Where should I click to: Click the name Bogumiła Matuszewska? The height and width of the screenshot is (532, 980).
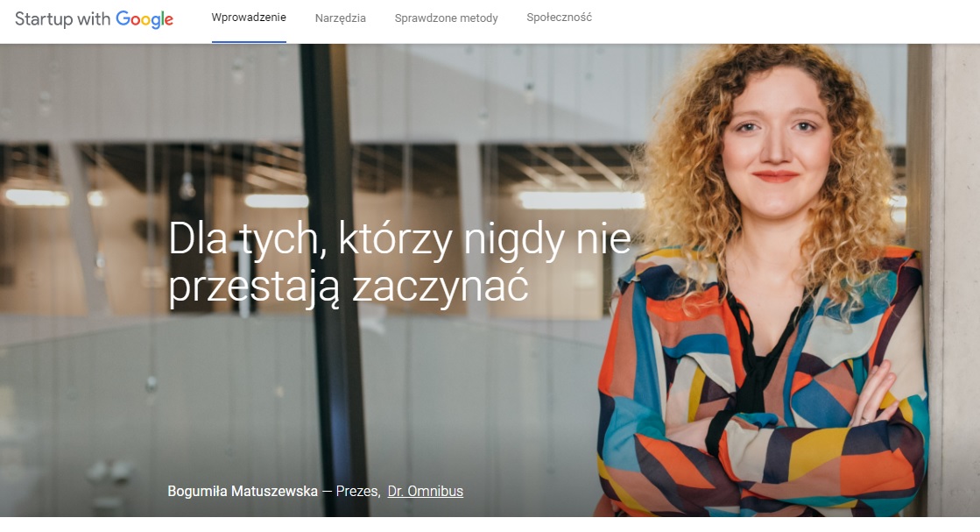click(x=243, y=492)
